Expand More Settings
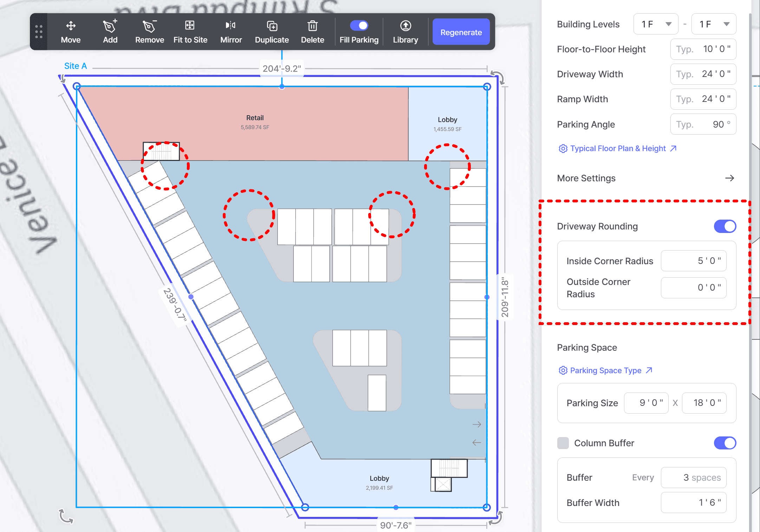Viewport: 760px width, 532px height. coord(646,178)
